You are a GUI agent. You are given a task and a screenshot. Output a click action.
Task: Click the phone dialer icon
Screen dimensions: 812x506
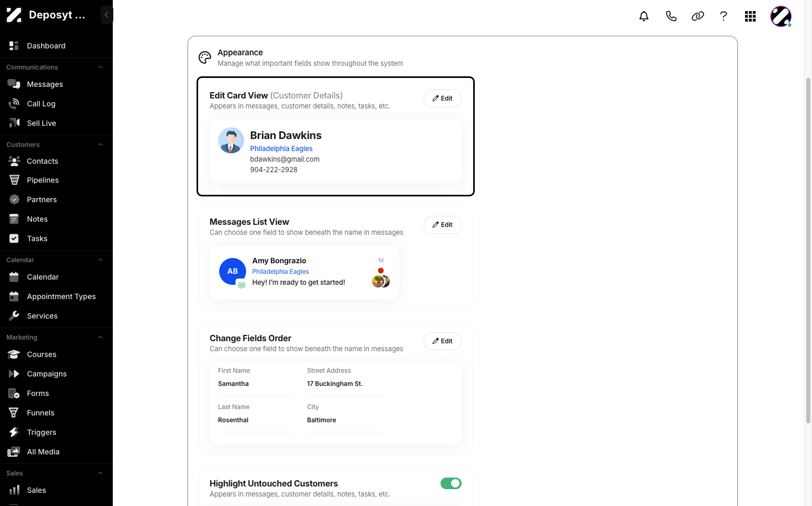(x=671, y=16)
